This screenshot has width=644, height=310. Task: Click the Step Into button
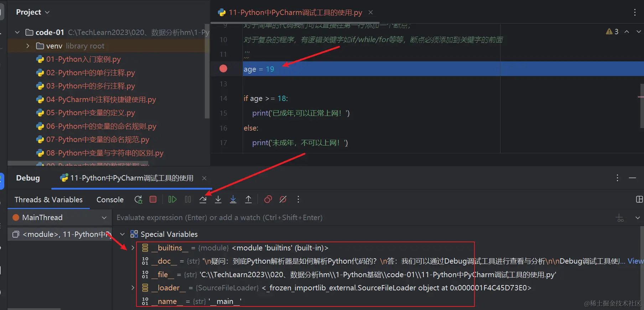(x=218, y=199)
